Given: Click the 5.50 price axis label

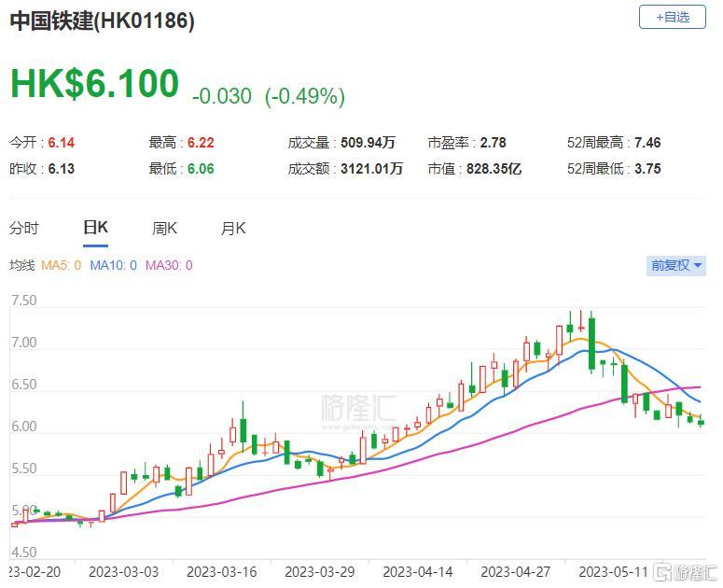Looking at the screenshot, I should [23, 469].
